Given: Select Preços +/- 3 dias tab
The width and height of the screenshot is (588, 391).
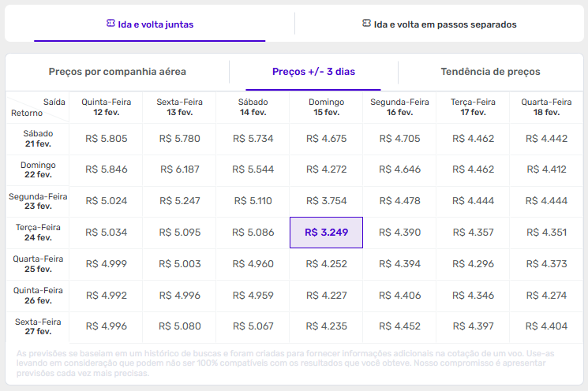Looking at the screenshot, I should (313, 72).
